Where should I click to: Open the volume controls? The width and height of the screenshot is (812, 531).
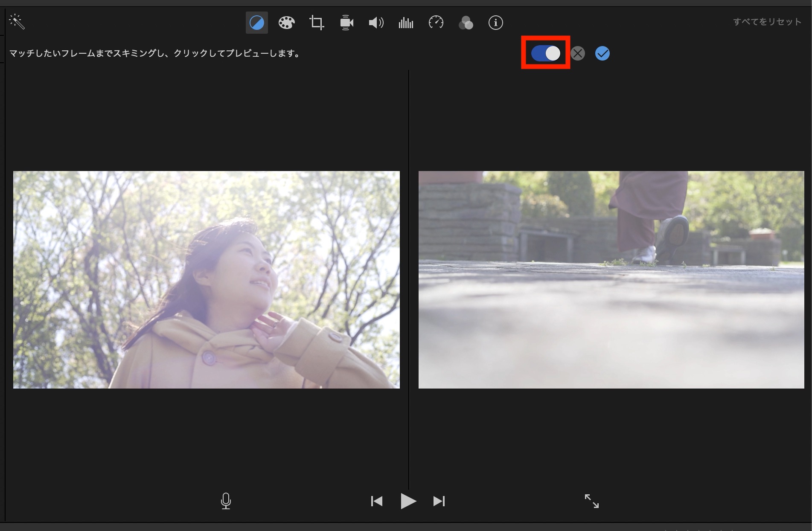pyautogui.click(x=376, y=23)
